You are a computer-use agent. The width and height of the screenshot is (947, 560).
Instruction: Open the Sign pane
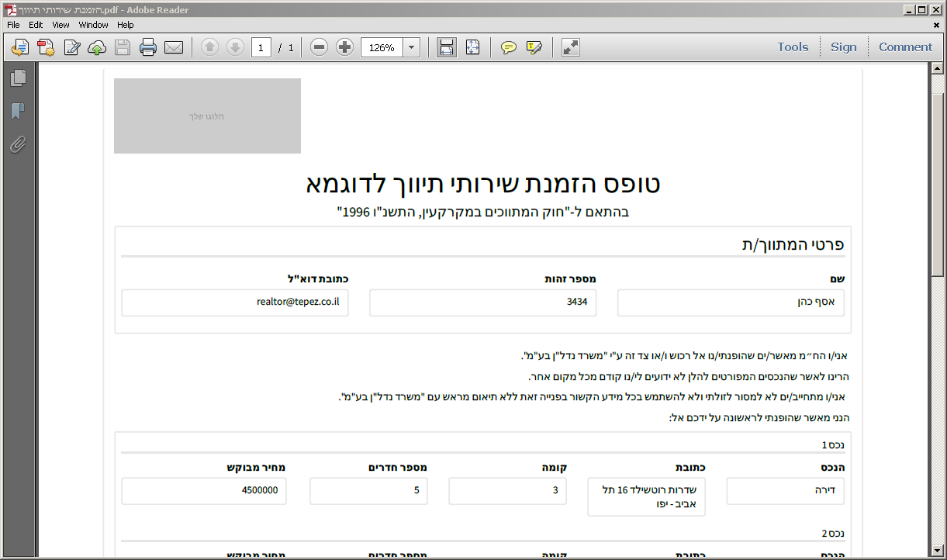pyautogui.click(x=844, y=47)
